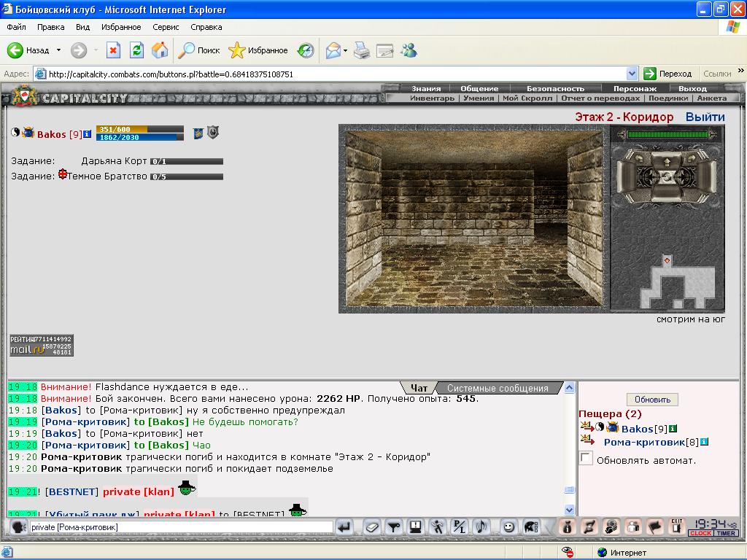Screen dimensions: 747x560
Task: Expand the address bar URL dropdown
Action: tap(632, 74)
